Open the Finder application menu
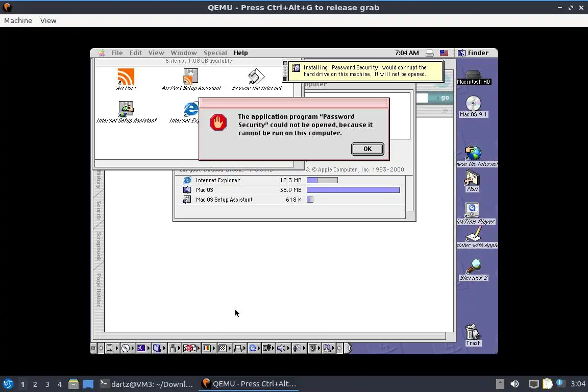Image resolution: width=588 pixels, height=392 pixels. [473, 53]
